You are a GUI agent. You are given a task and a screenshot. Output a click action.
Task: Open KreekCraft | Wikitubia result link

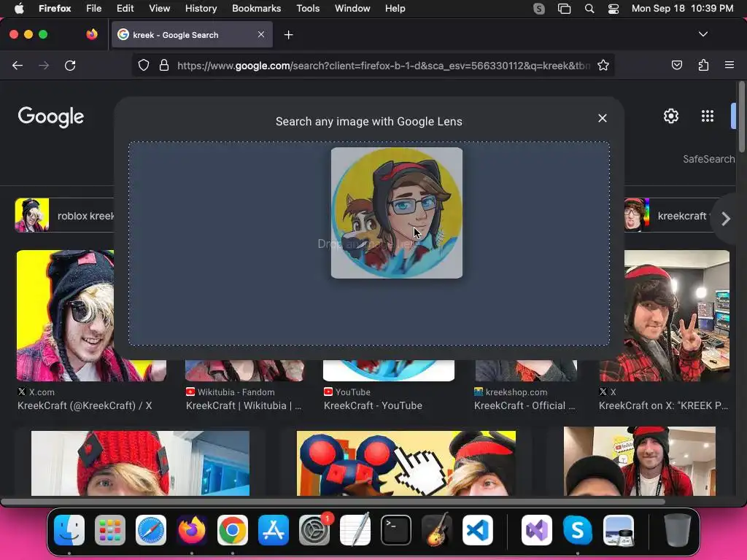click(244, 405)
